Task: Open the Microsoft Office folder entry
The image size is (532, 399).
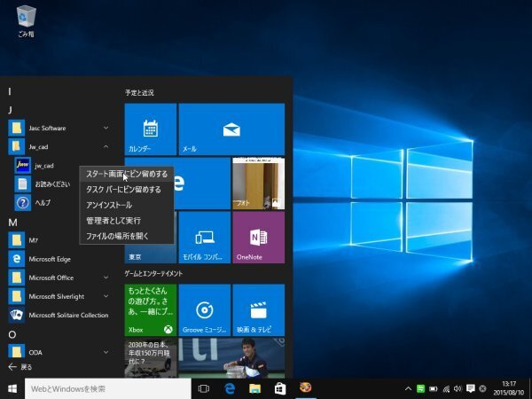Action: [60, 278]
